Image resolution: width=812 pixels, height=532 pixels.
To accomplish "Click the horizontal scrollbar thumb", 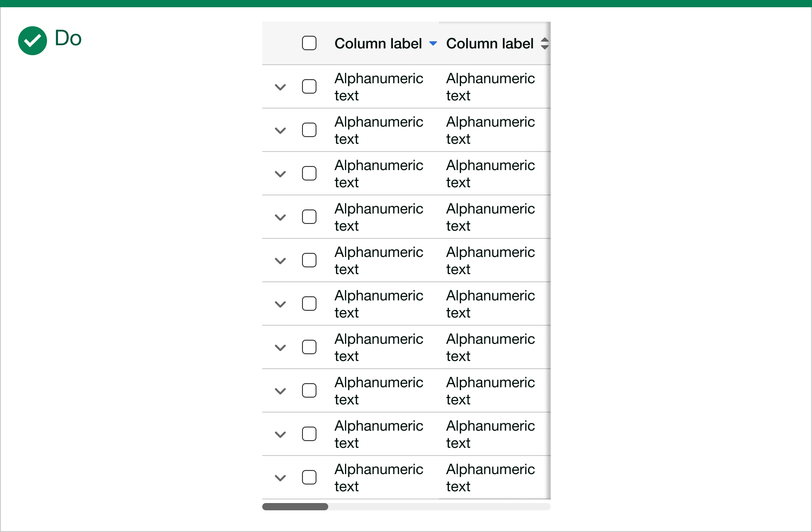I will point(295,507).
